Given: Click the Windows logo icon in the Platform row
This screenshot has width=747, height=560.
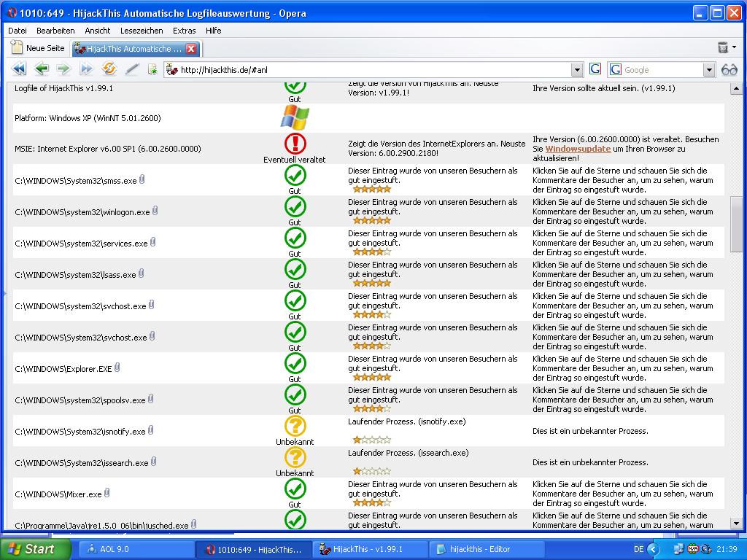Looking at the screenshot, I should pos(295,117).
